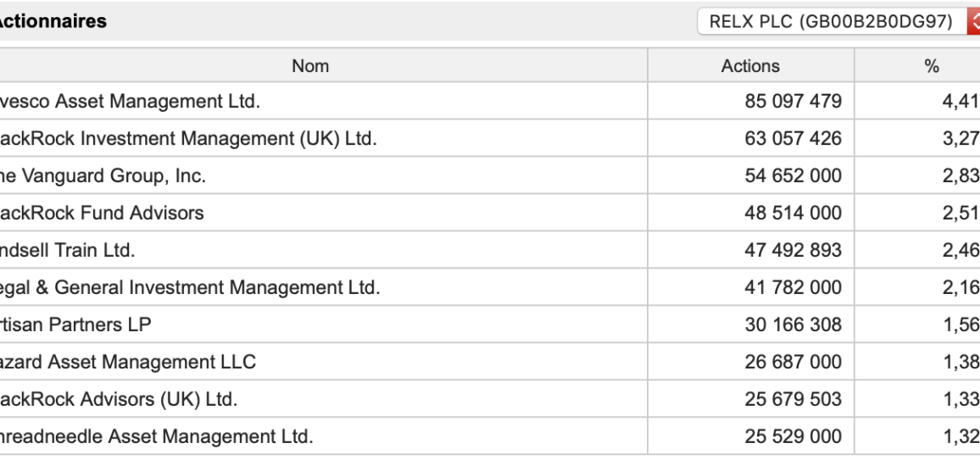Screen dimensions: 980x460
Task: Click the Actionnaires panel title
Action: pos(52,21)
